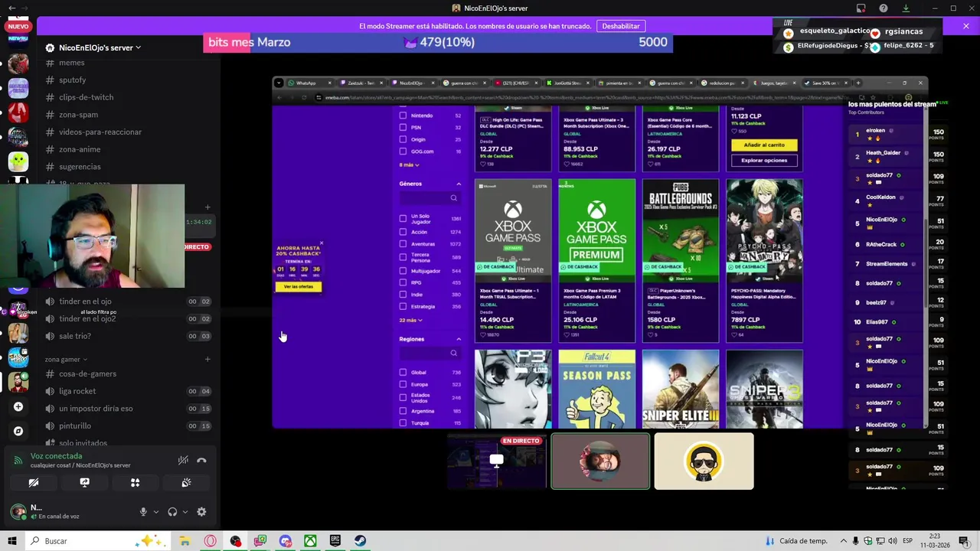Open the zona-anime channel

(x=80, y=149)
